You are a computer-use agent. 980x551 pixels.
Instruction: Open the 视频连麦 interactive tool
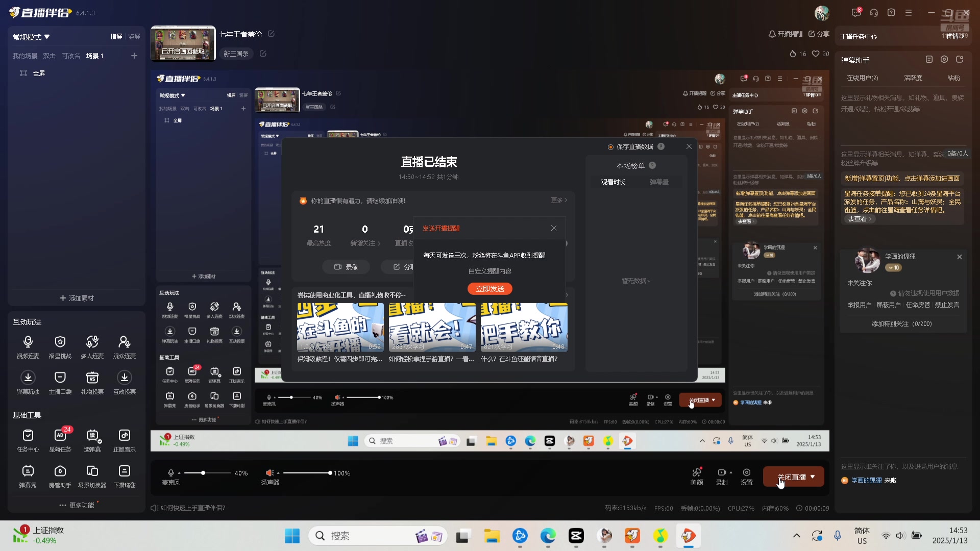tap(28, 347)
